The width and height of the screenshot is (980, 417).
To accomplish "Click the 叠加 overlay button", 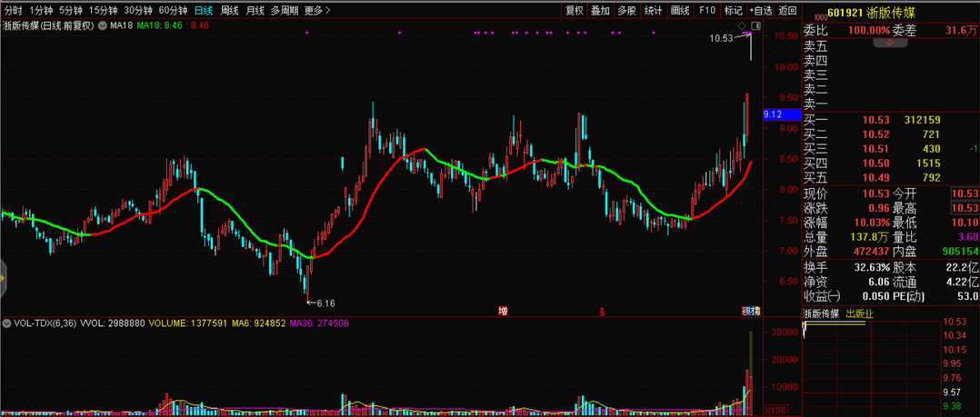I will pyautogui.click(x=601, y=10).
